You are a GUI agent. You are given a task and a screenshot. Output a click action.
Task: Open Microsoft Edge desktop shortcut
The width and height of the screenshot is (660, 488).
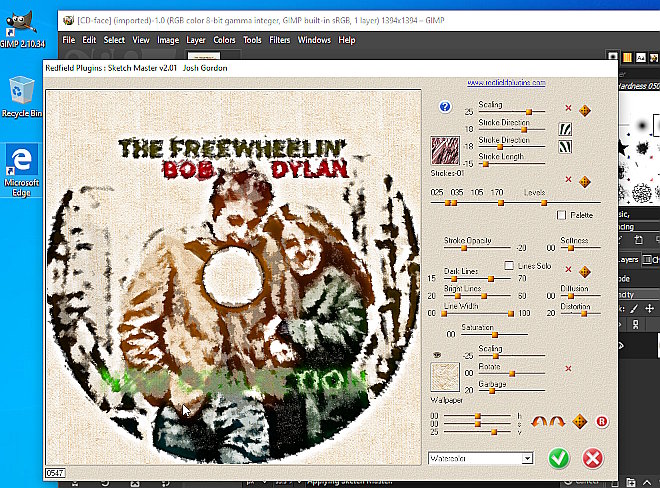[x=21, y=170]
